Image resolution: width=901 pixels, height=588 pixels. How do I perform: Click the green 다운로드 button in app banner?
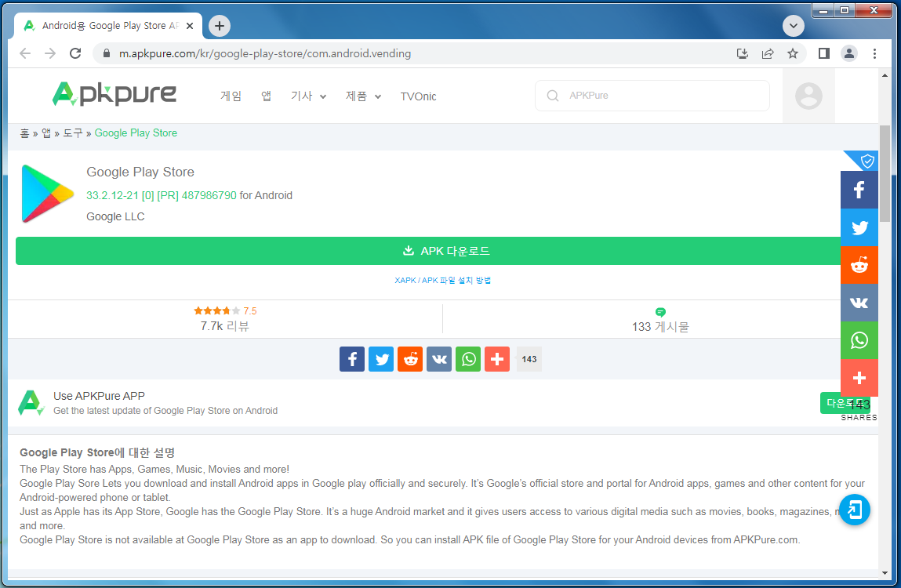click(x=845, y=403)
